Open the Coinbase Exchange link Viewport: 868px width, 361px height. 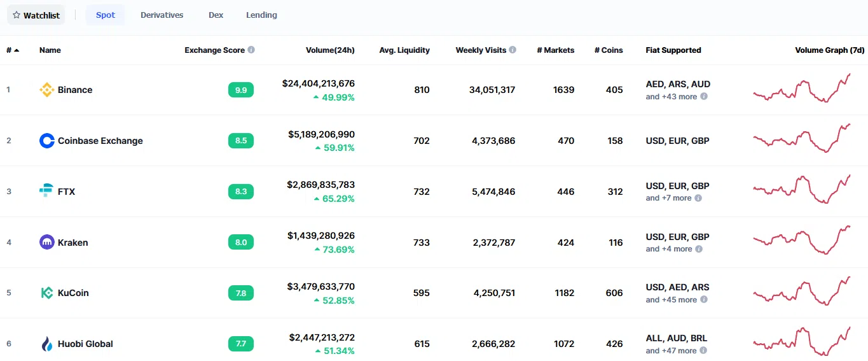tap(100, 141)
